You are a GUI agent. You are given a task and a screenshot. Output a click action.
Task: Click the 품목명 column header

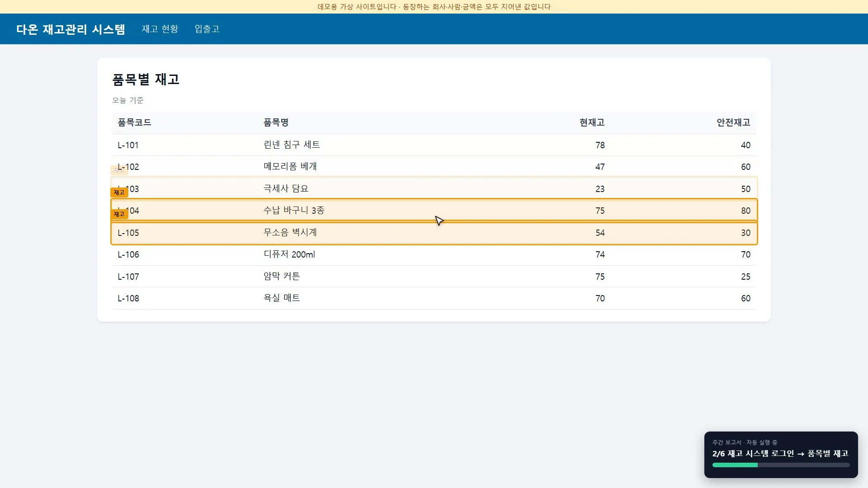coord(276,122)
